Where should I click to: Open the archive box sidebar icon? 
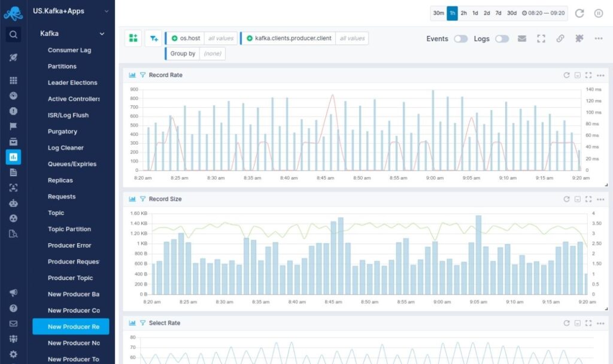pyautogui.click(x=13, y=141)
